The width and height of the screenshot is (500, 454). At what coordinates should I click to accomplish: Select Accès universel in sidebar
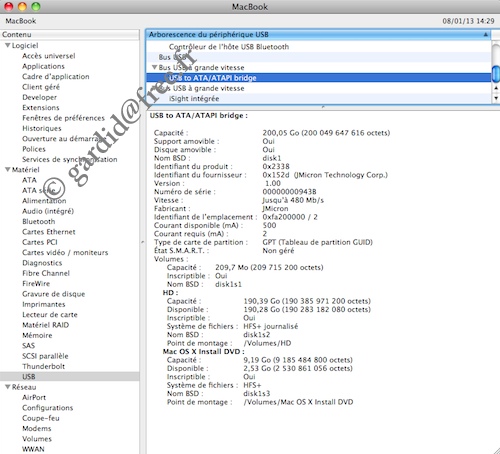pos(49,56)
